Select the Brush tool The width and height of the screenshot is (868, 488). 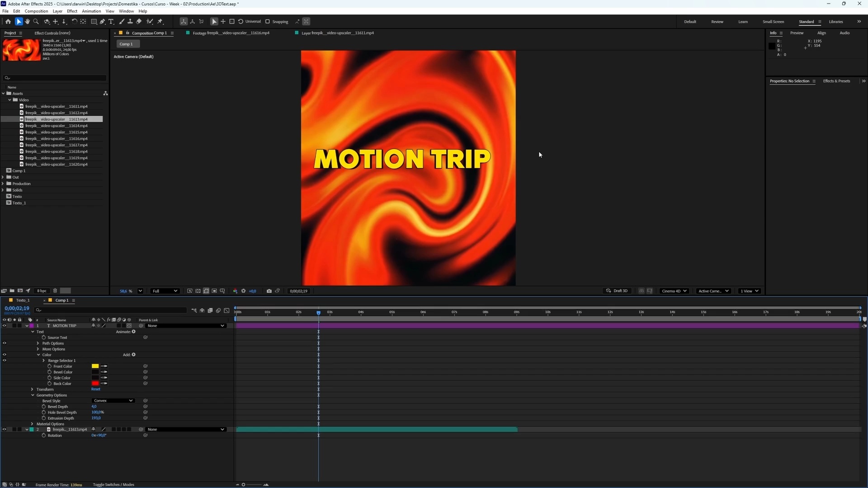(x=122, y=21)
